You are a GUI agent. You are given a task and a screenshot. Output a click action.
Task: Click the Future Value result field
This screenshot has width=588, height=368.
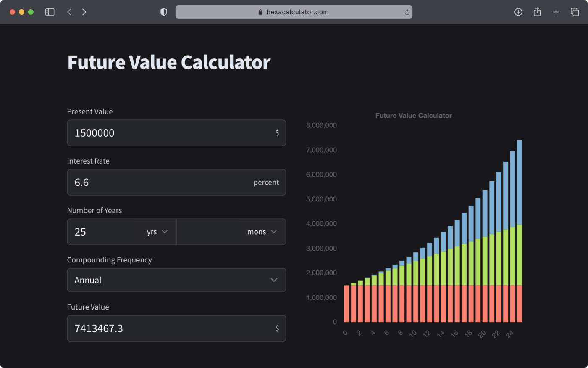coord(176,328)
